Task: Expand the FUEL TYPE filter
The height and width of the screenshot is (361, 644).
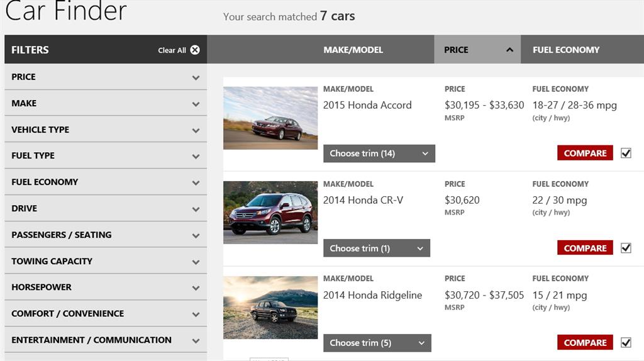Action: tap(106, 155)
